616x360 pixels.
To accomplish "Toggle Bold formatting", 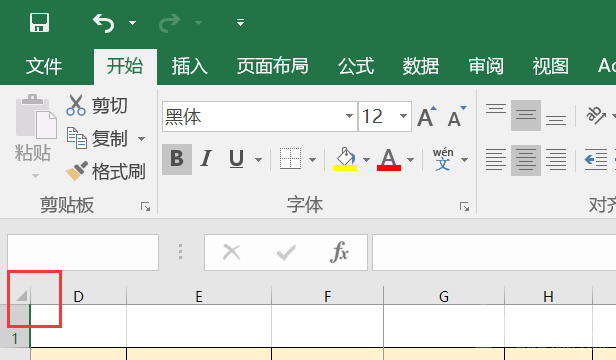I will coord(177,159).
